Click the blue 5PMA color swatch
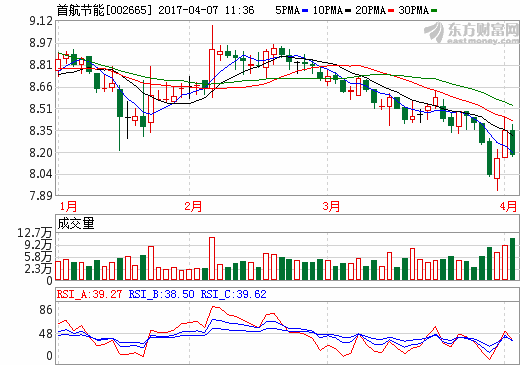Viewport: 520px width, 365px height. point(305,11)
